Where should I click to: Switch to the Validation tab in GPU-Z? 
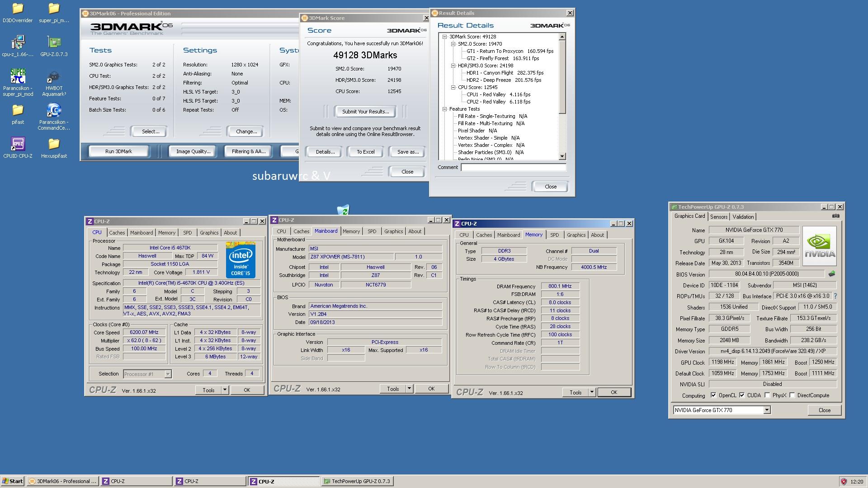click(743, 217)
